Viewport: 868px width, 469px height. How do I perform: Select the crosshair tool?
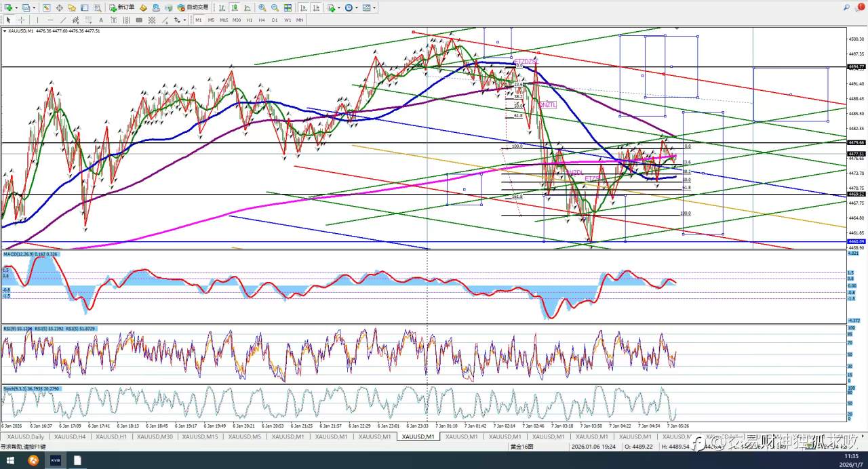pos(21,20)
